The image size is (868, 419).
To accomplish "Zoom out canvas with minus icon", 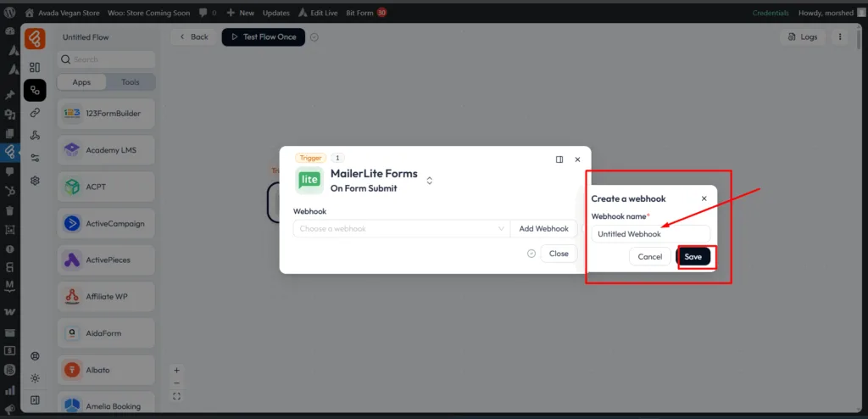I will point(176,383).
